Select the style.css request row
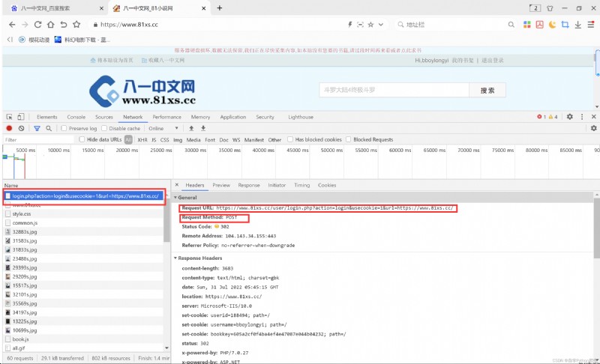Screen dimensions: 600x364 click(x=84, y=214)
